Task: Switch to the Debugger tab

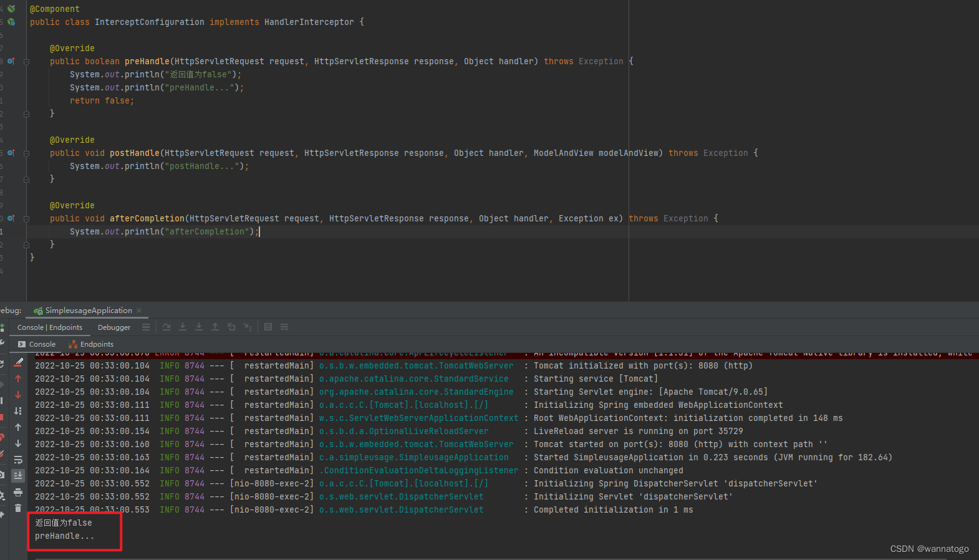Action: (114, 327)
